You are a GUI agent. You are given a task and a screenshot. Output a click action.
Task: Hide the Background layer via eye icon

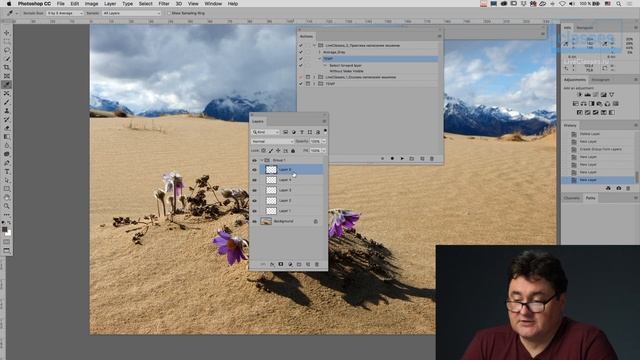(x=254, y=221)
